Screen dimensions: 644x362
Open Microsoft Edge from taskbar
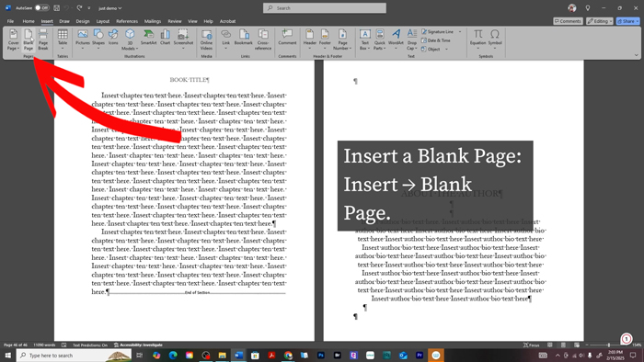click(173, 356)
